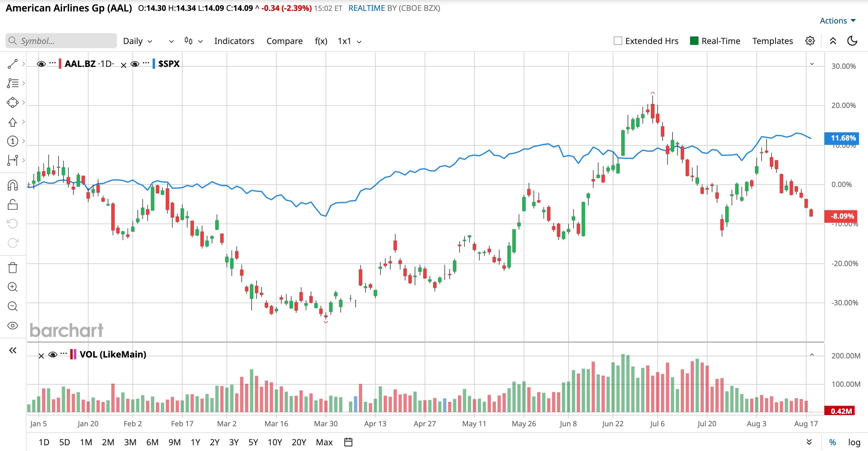Set chart range to 5Y
868x451 pixels.
click(x=253, y=442)
